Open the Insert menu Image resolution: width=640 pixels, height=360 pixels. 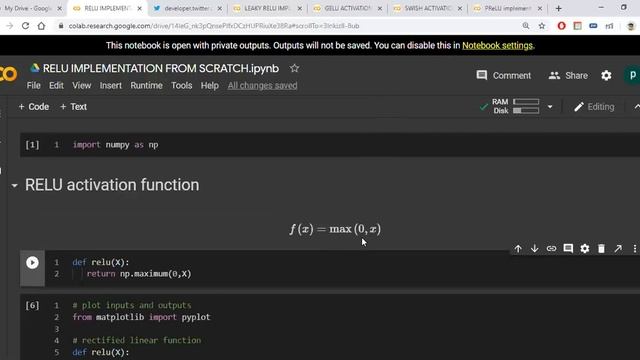coord(111,85)
